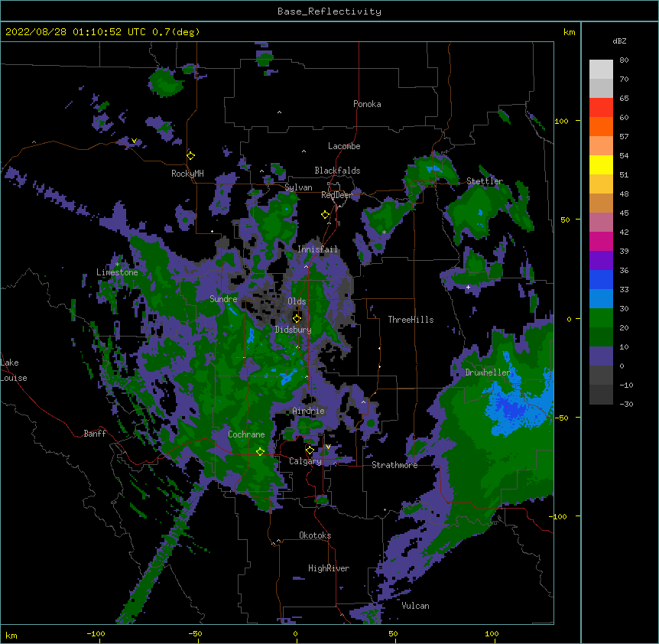Image resolution: width=659 pixels, height=644 pixels.
Task: Click the -100 tick label on the right axis
Action: click(559, 516)
